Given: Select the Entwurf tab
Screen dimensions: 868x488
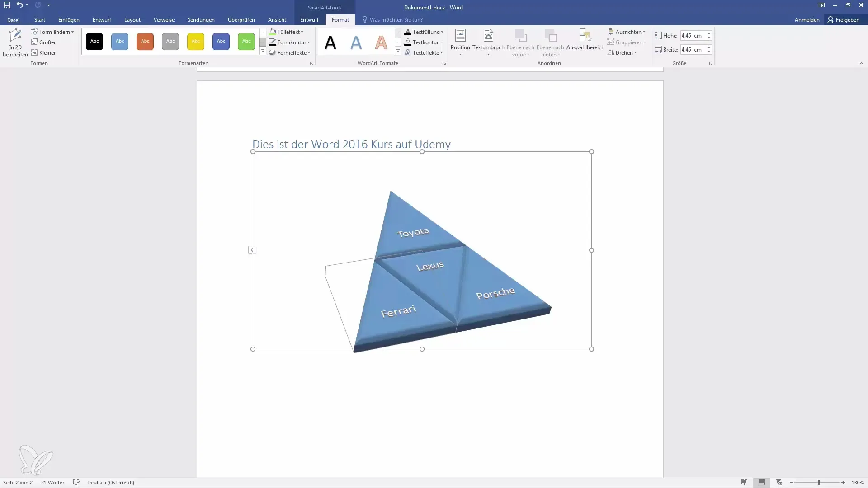Looking at the screenshot, I should click(101, 20).
